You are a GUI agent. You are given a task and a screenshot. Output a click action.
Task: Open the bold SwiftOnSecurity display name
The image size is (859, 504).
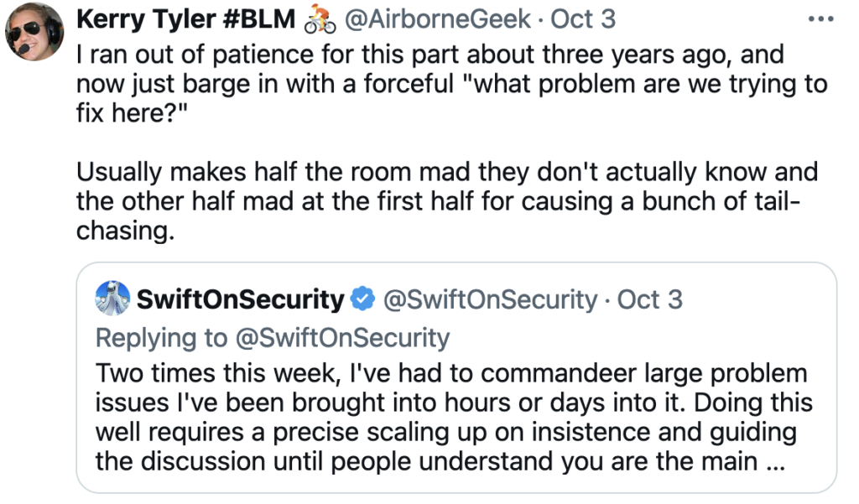click(240, 299)
